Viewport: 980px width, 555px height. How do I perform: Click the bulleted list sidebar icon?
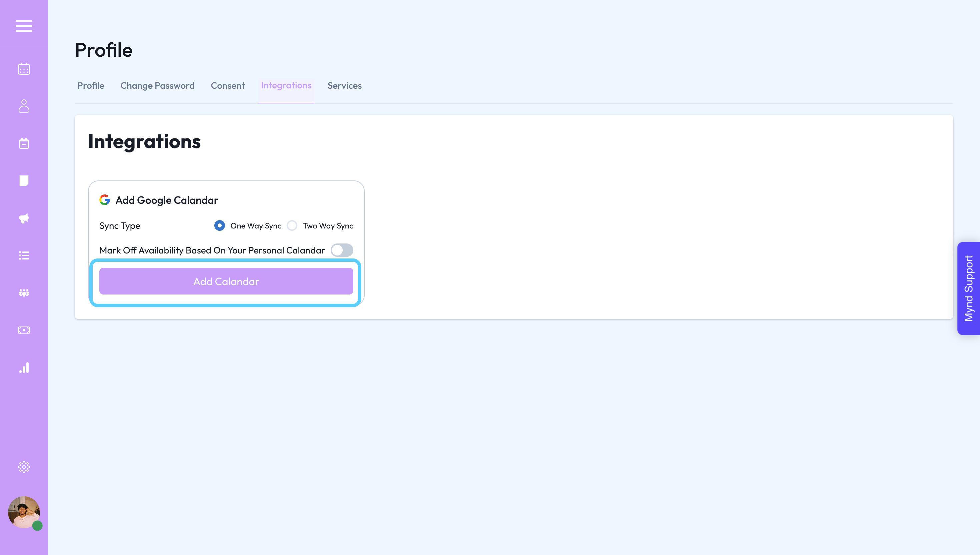[x=24, y=255]
